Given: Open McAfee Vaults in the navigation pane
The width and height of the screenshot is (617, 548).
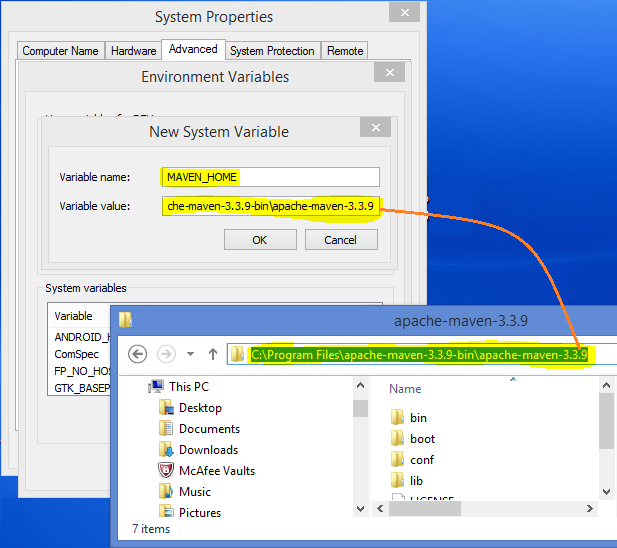Looking at the screenshot, I should (217, 471).
